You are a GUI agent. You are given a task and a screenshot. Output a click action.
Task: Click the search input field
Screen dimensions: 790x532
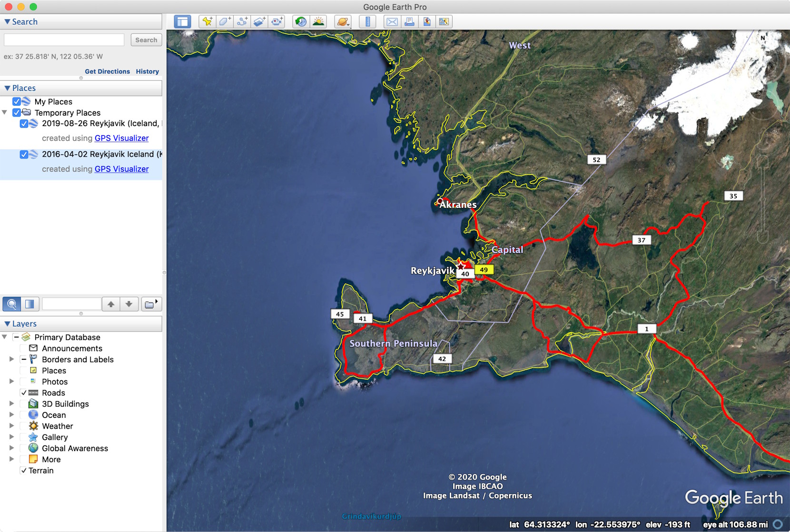(x=64, y=40)
